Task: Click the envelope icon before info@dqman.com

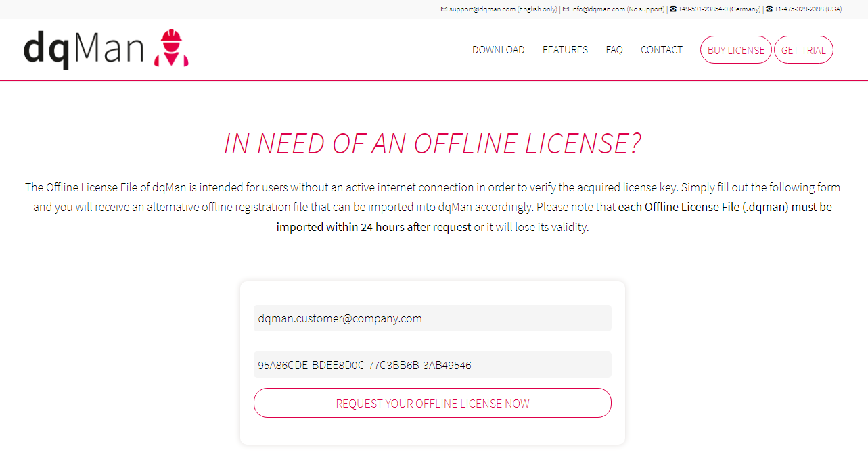Action: pyautogui.click(x=566, y=9)
